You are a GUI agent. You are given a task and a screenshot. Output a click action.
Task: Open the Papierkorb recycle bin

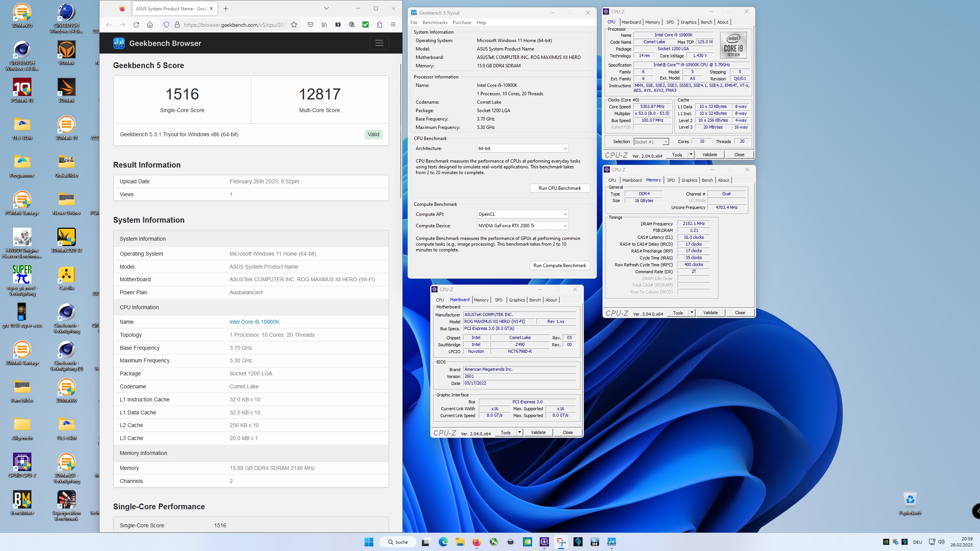coord(910,504)
